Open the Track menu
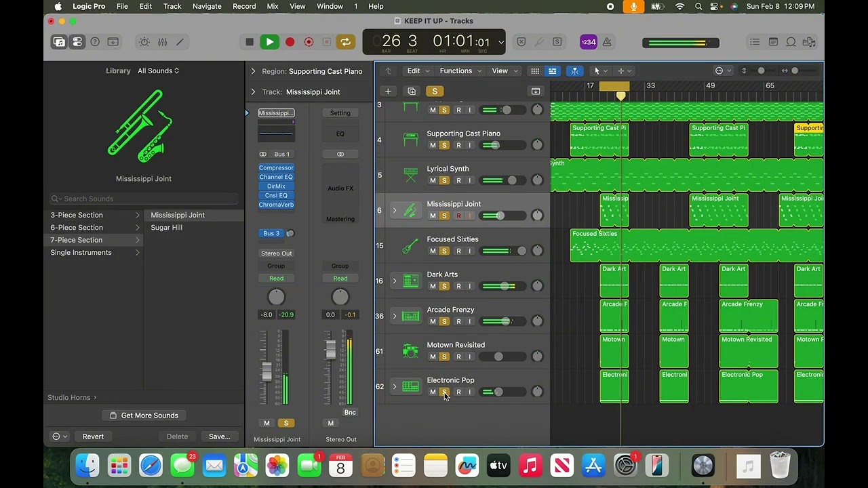The image size is (868, 488). [172, 6]
